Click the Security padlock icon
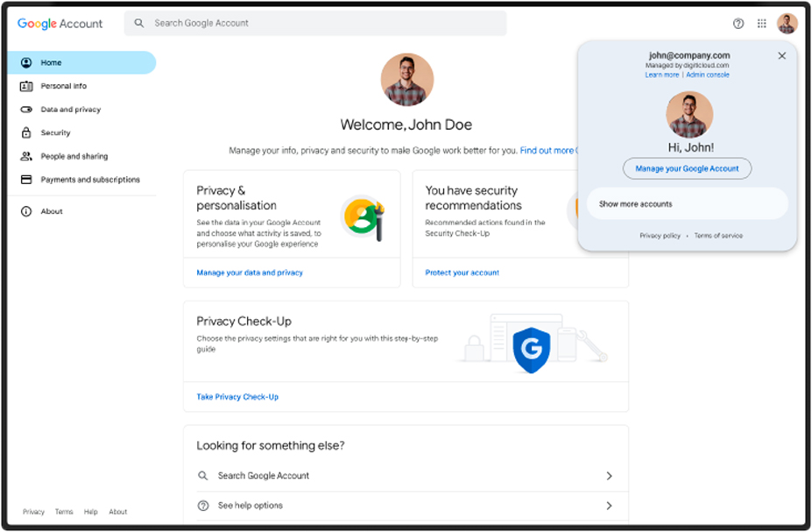Screen dimensions: 812x532 [26, 132]
